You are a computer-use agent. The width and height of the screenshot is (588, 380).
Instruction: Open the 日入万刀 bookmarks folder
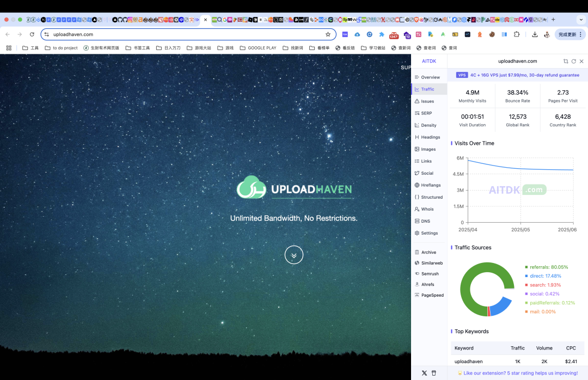tap(168, 48)
